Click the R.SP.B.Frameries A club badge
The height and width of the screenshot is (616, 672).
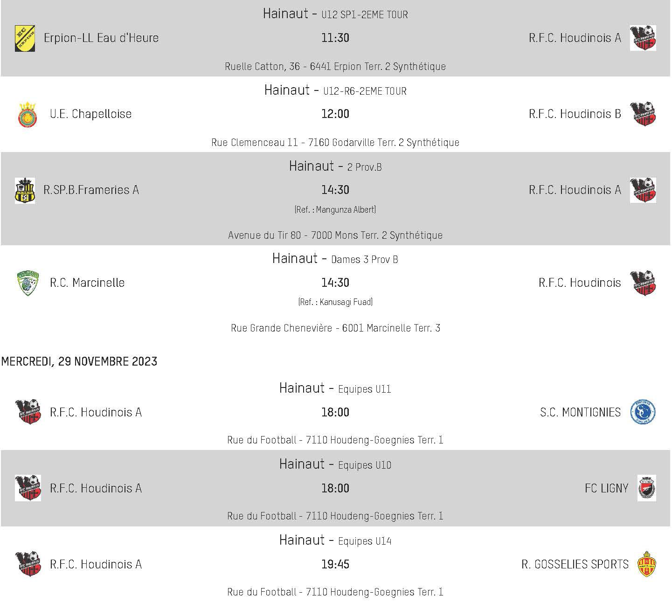(x=25, y=190)
